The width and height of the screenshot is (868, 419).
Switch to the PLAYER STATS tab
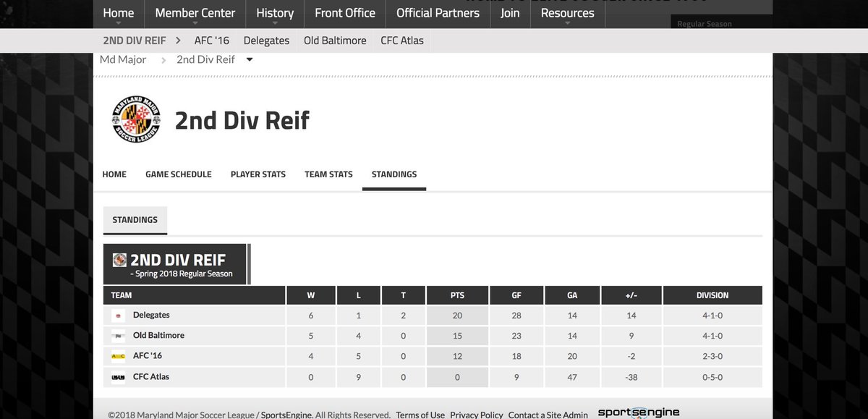click(258, 174)
